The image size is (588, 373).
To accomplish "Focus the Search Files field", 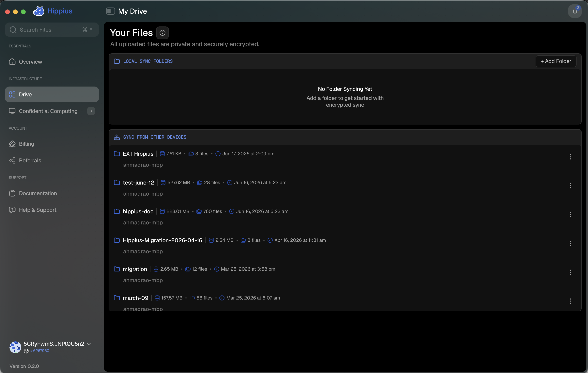I will 52,30.
